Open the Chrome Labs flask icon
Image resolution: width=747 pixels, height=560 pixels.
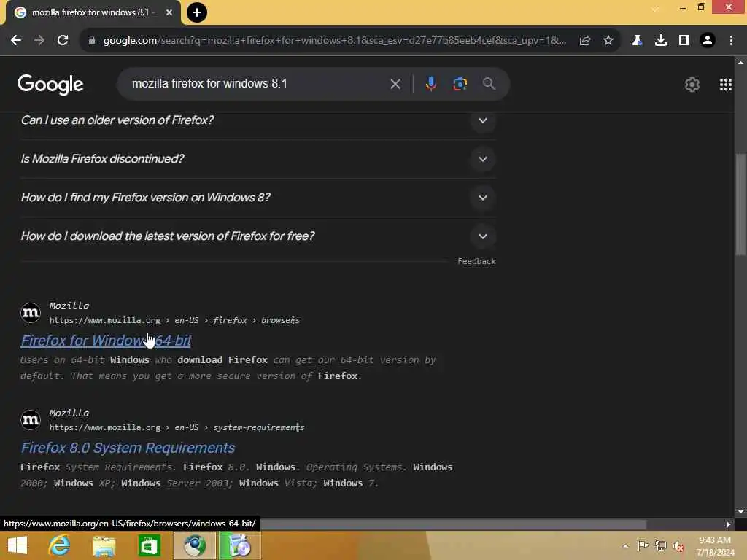coord(637,41)
